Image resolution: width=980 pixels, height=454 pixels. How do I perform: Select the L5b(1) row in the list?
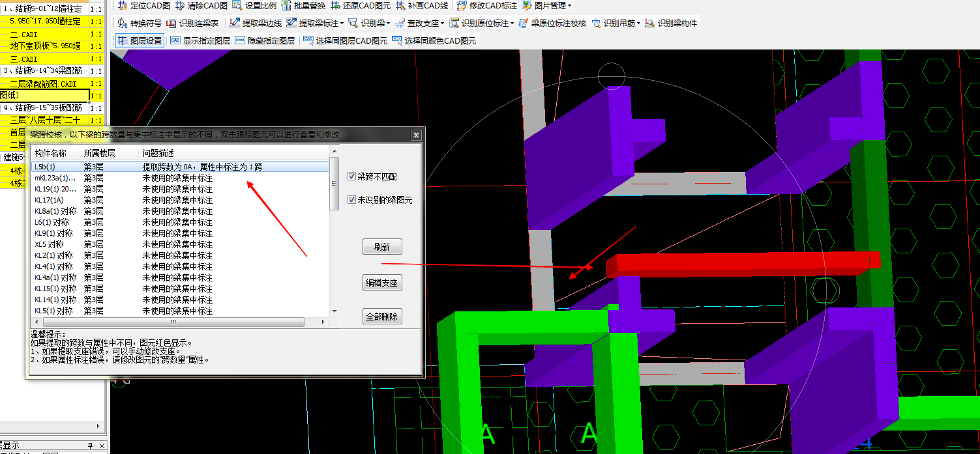point(181,167)
